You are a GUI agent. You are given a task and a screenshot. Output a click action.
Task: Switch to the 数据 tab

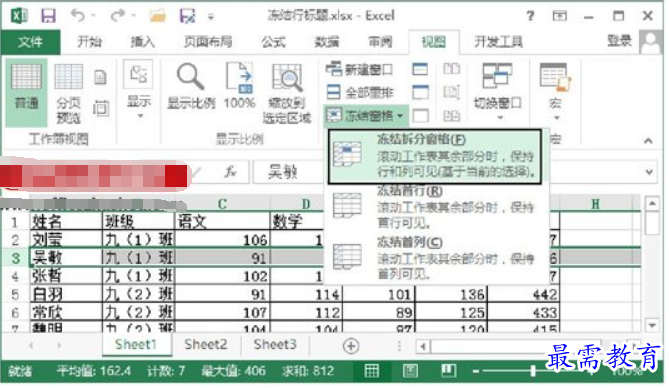pos(327,42)
